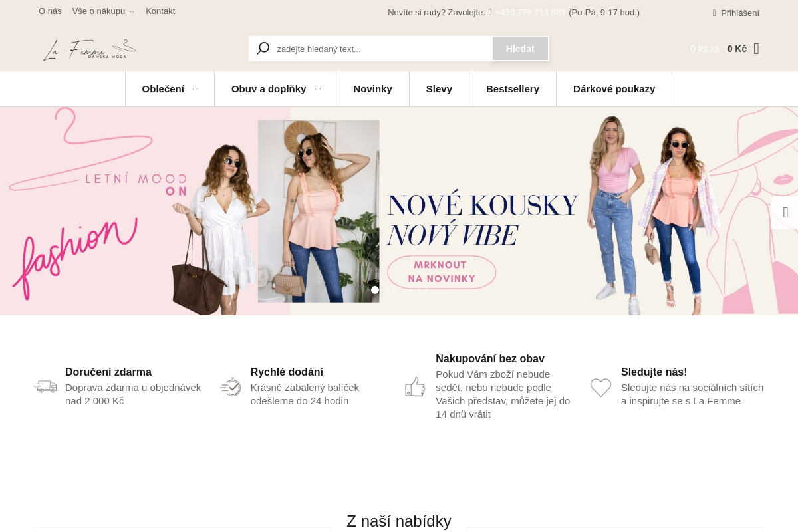Viewport: 798px width, 532px height.
Task: Click the phone icon beside the number
Action: 490,12
